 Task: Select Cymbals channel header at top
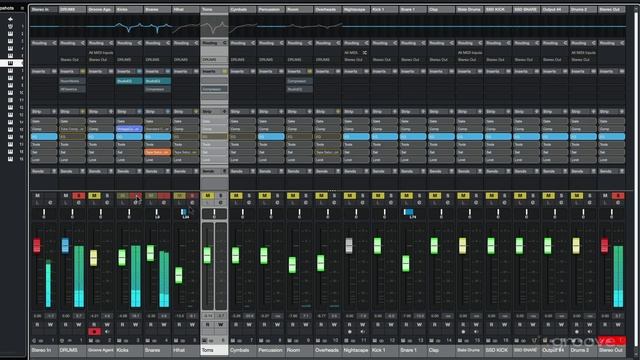click(x=243, y=9)
